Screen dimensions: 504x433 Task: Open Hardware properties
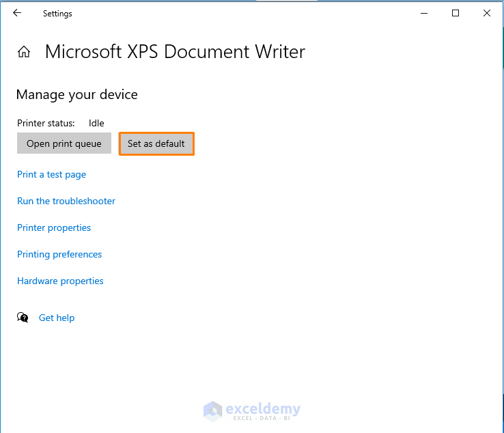coord(60,281)
